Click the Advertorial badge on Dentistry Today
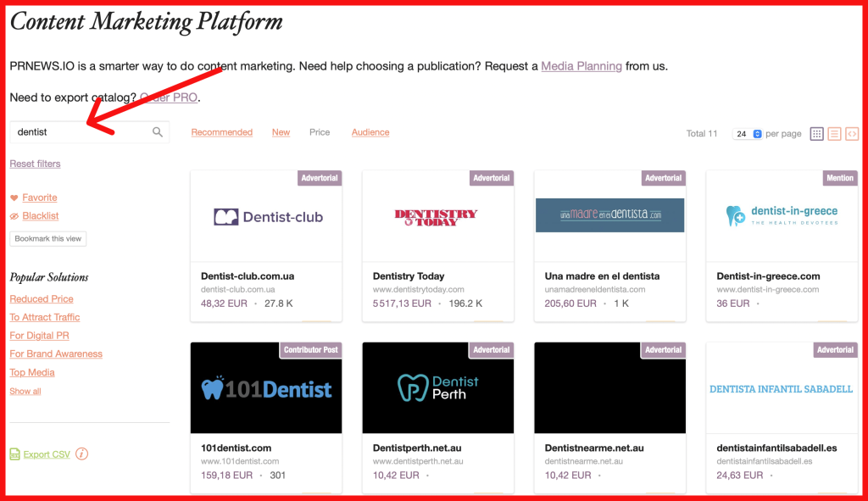This screenshot has height=501, width=868. tap(491, 178)
